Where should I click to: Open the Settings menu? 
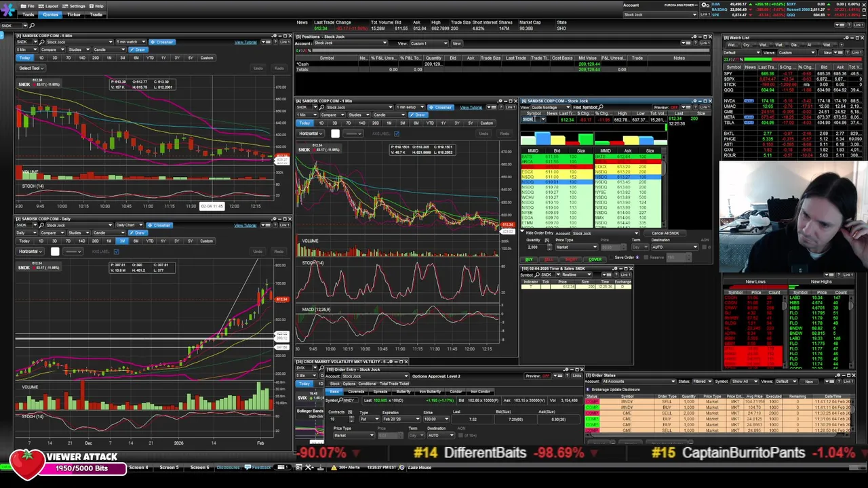click(75, 5)
